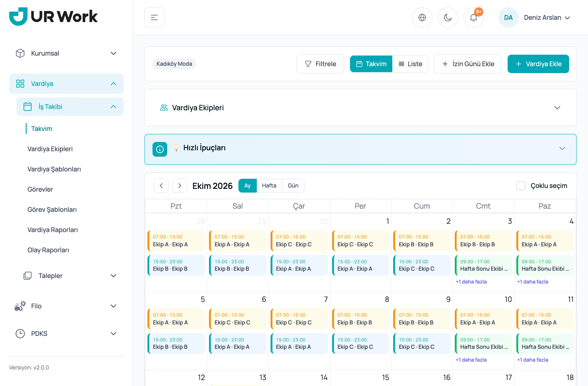The height and width of the screenshot is (386, 588).
Task: Expand the Kurumsal menu chevron
Action: [113, 53]
